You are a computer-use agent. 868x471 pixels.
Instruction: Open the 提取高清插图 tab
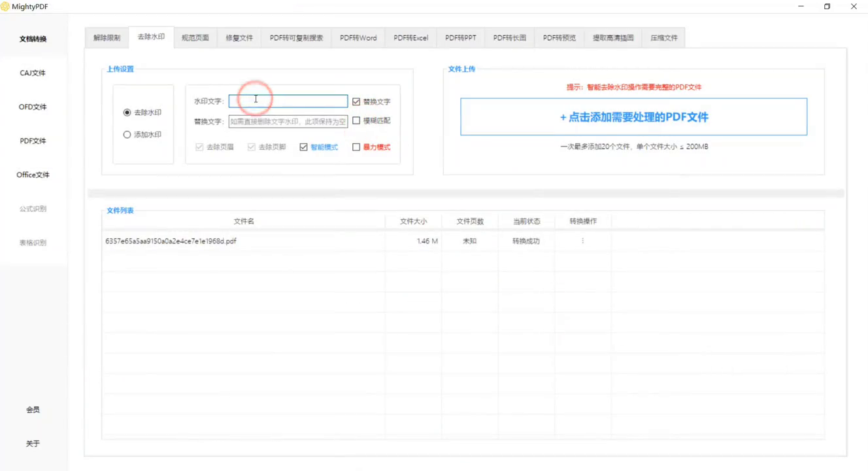[613, 38]
